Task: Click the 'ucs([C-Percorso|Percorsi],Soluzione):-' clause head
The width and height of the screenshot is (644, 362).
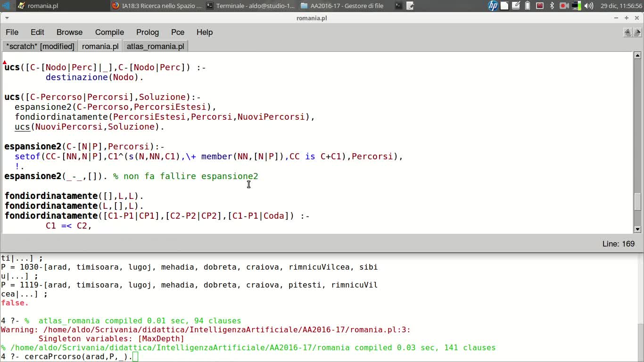Action: (103, 97)
